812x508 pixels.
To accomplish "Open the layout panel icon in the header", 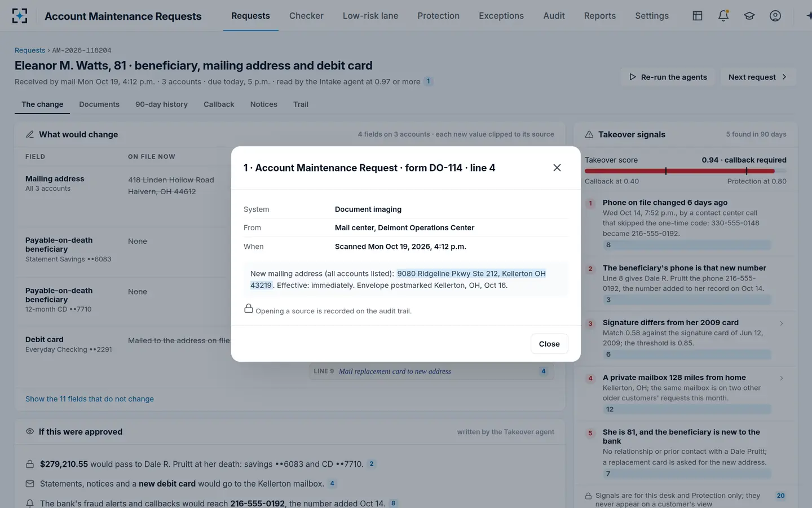I will [698, 16].
